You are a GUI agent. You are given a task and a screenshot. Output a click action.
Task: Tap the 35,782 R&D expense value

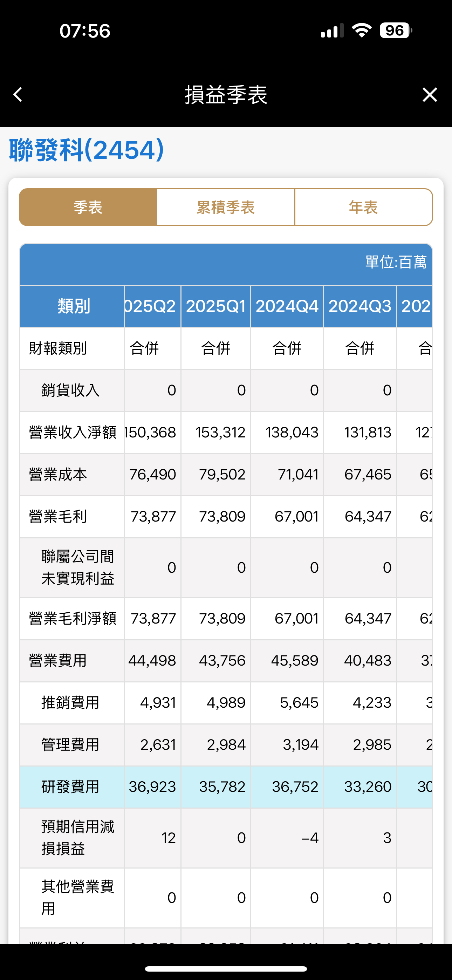point(222,787)
